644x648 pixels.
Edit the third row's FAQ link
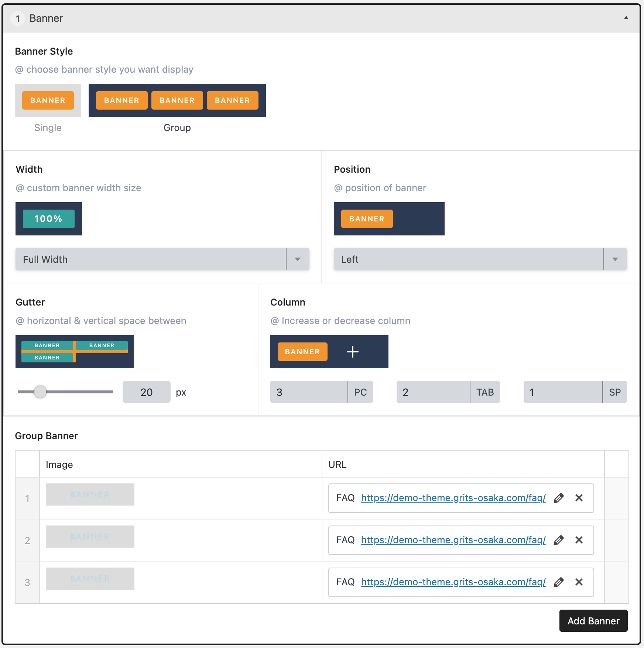559,582
